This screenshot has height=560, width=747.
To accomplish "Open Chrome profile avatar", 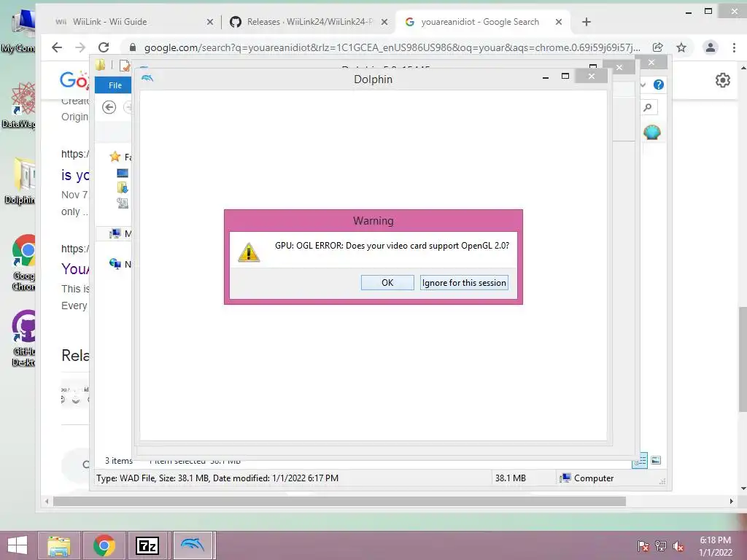I will click(x=711, y=47).
